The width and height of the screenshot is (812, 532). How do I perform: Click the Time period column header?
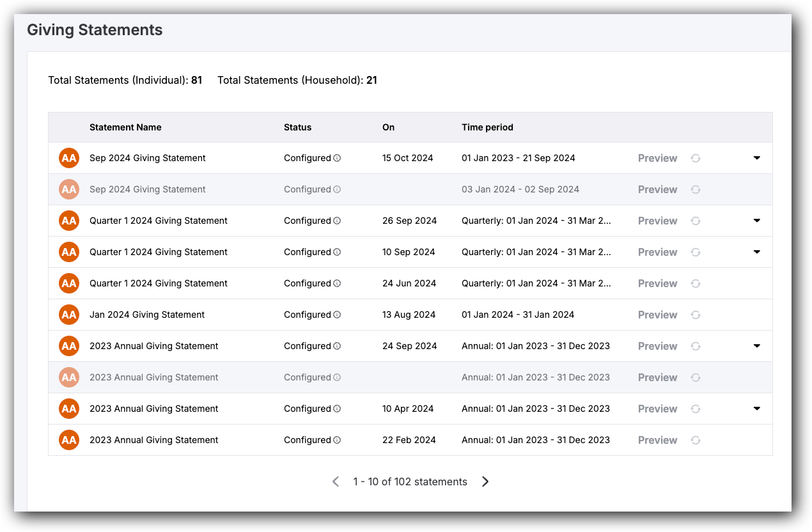(x=487, y=127)
